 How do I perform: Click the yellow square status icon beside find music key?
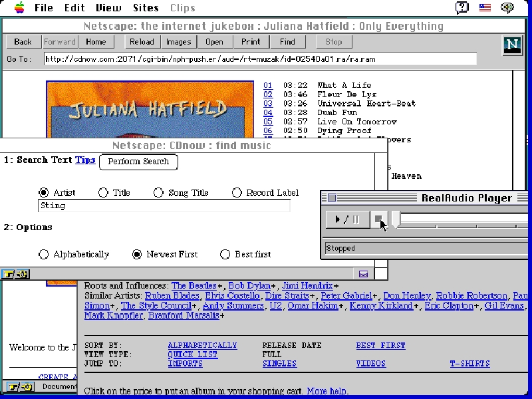tap(23, 274)
